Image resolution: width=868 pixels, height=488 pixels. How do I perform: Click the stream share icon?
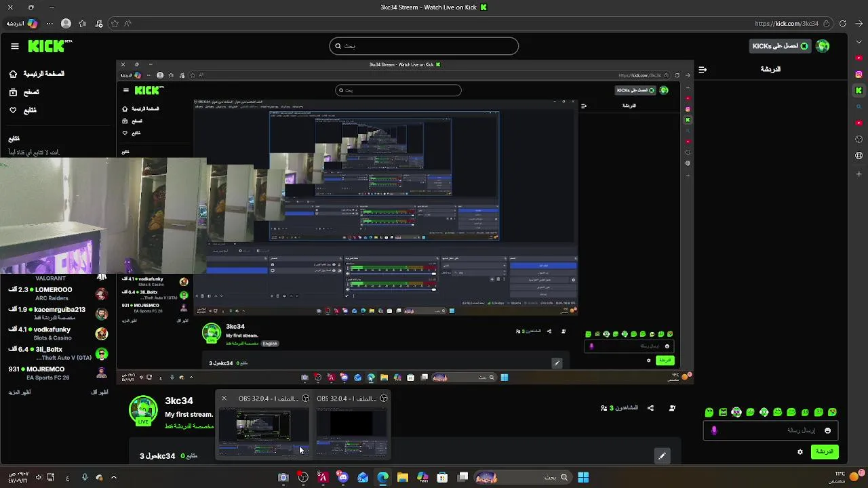point(650,408)
